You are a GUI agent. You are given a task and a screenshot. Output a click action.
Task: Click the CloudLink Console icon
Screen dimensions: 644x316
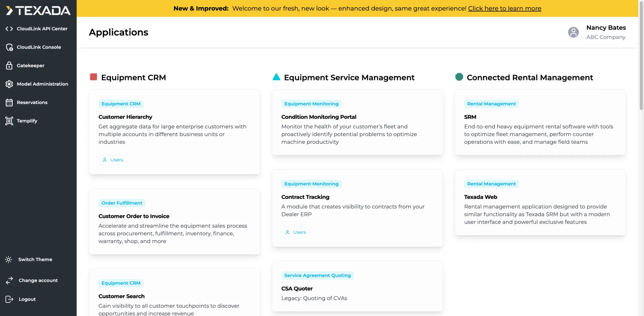point(9,47)
